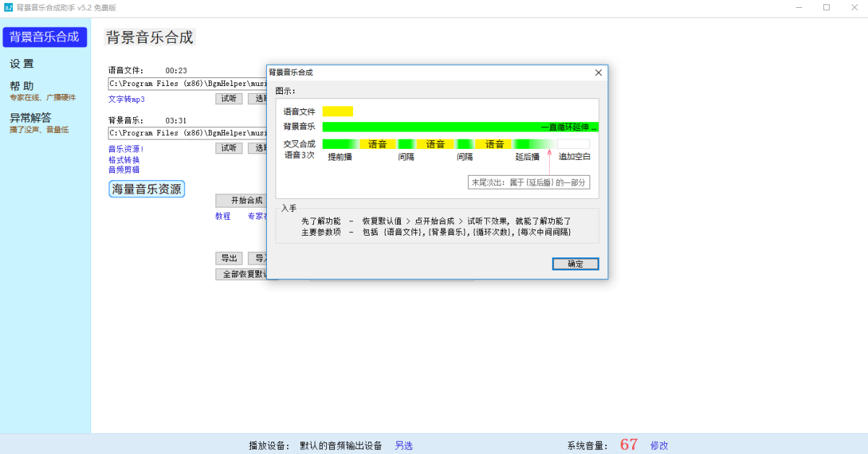Click 另选 to change playback device
Viewport: 868px width, 454px height.
click(403, 445)
